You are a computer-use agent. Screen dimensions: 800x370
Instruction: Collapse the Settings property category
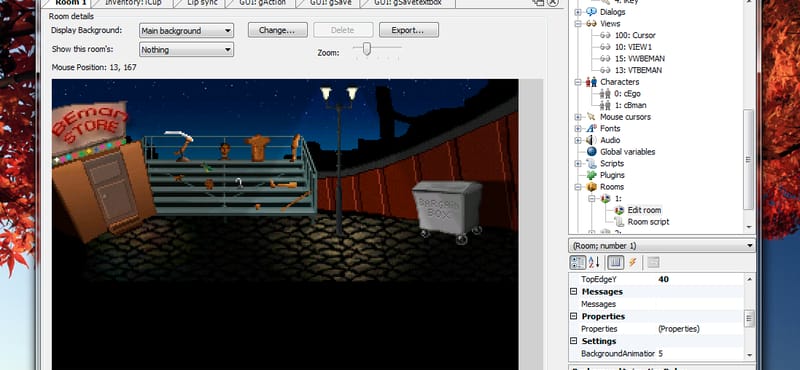573,341
